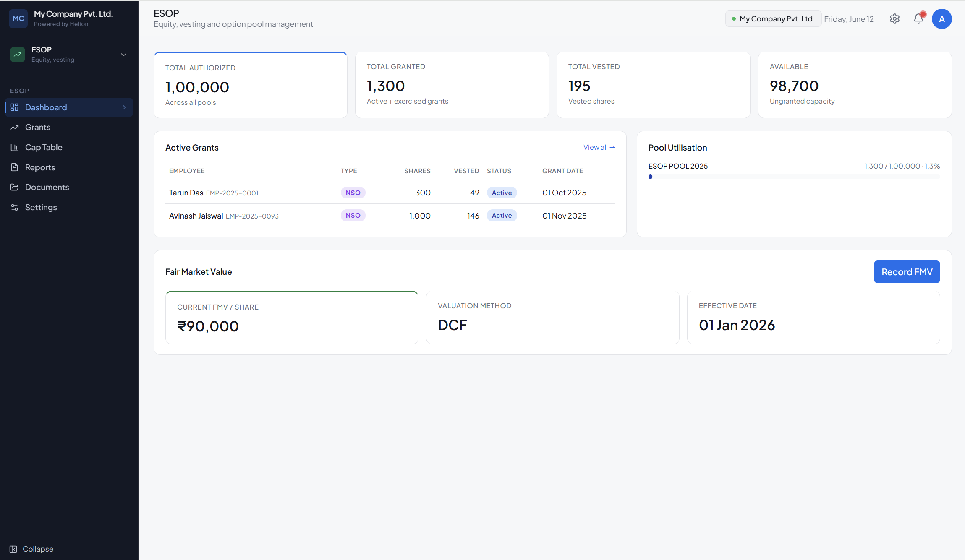Click the Collapse sidebar icon
Screen dimensions: 965x560
(x=13, y=549)
